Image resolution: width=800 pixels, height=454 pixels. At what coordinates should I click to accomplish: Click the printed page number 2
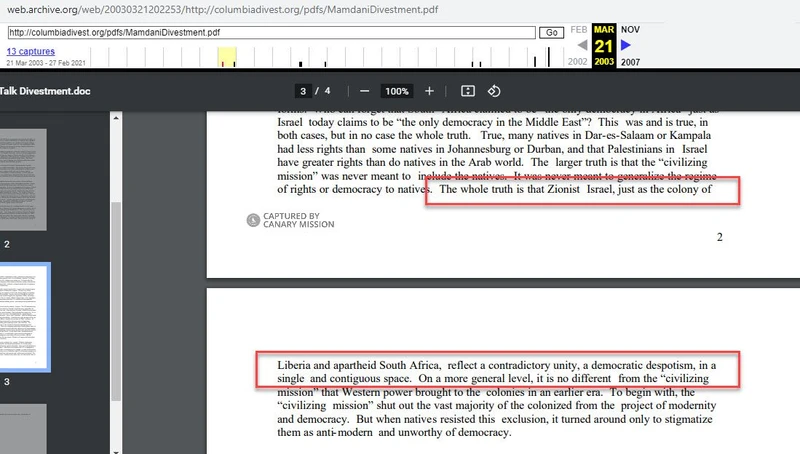click(x=719, y=237)
